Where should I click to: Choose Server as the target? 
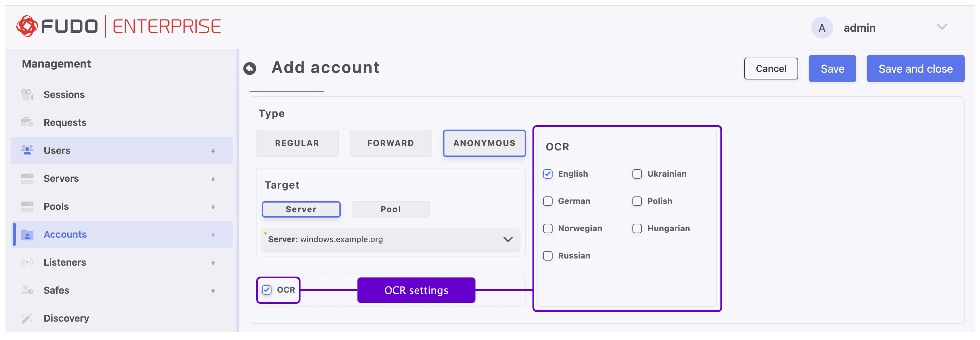[x=301, y=209]
